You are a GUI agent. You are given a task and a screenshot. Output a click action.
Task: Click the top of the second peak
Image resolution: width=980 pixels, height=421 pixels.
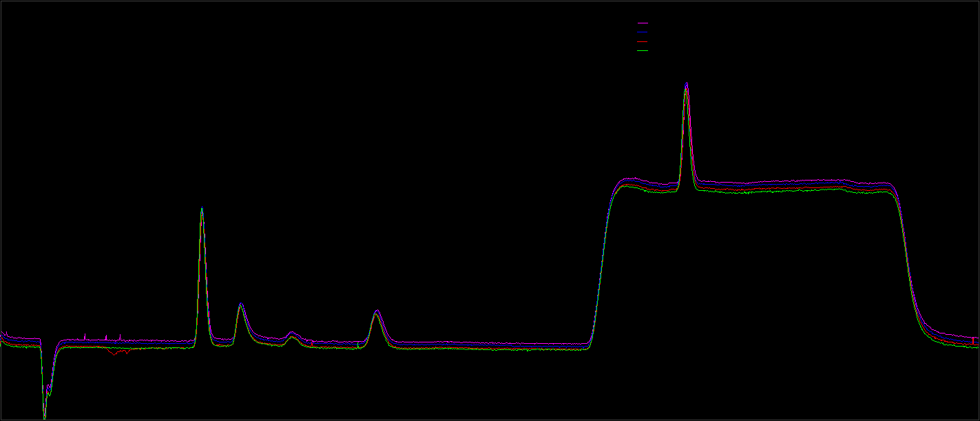pyautogui.click(x=240, y=305)
